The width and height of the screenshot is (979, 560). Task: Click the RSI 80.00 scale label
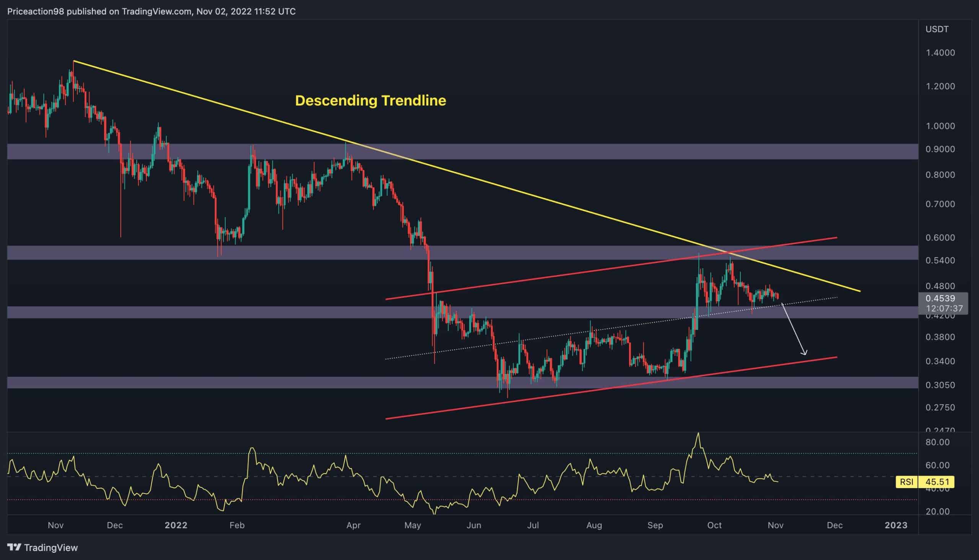pyautogui.click(x=937, y=442)
